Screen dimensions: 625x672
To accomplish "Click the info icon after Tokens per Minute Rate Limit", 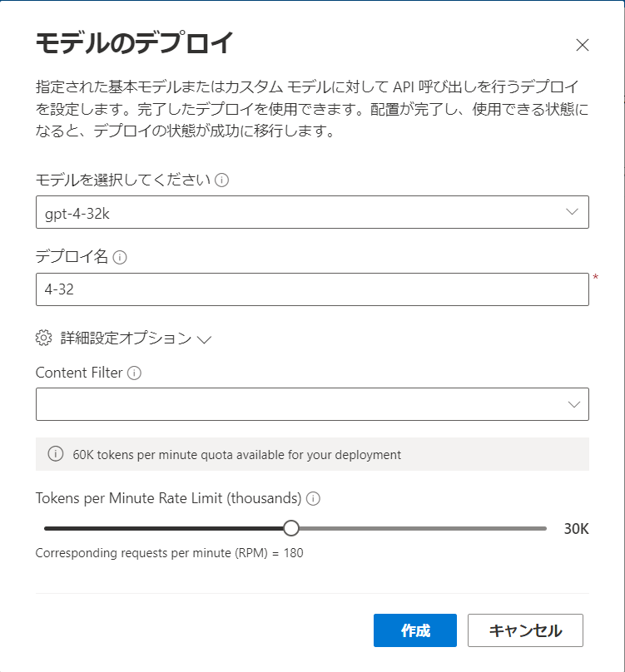I will (x=311, y=498).
